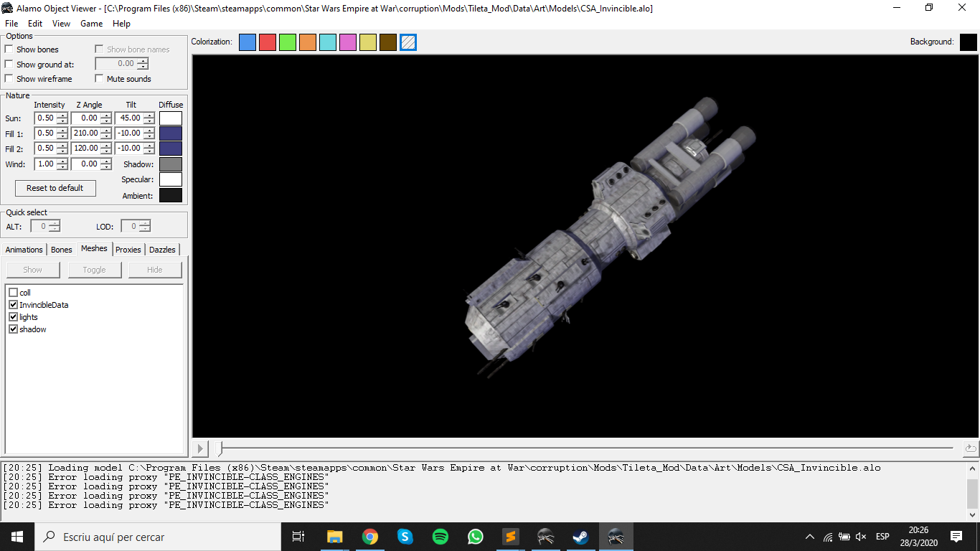Open the Fill 2 diffuse color swatch
The image size is (980, 551).
(x=171, y=149)
